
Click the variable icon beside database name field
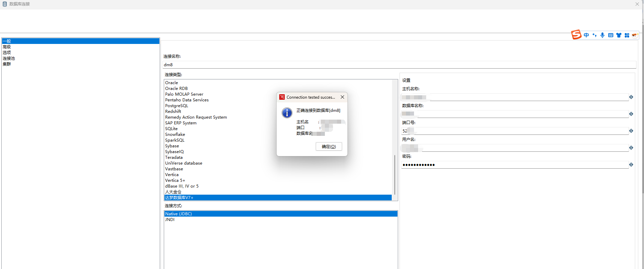(x=631, y=114)
